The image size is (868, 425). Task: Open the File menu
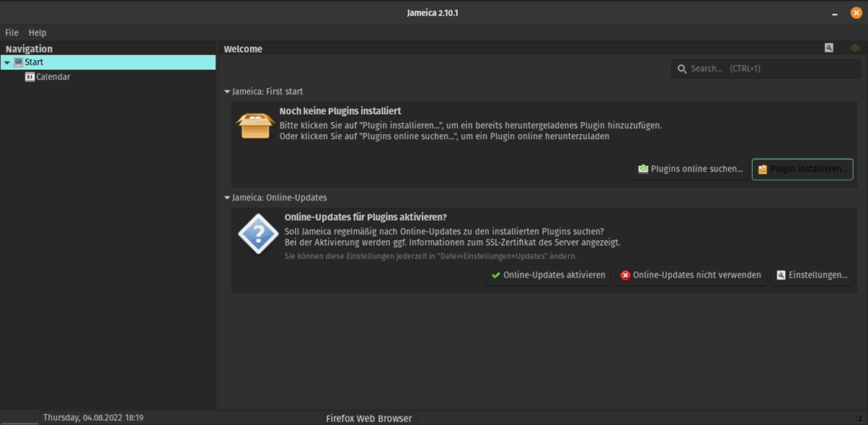[12, 33]
